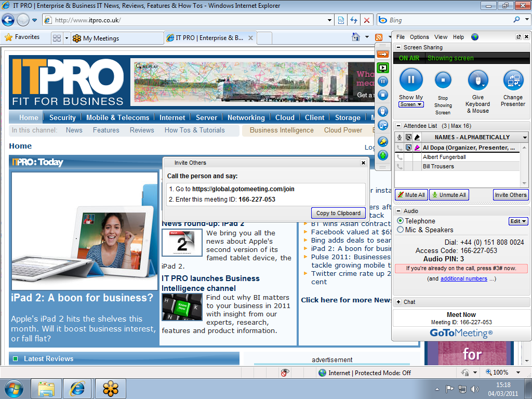
Task: Click the iPad 2 feature story image
Action: click(85, 231)
